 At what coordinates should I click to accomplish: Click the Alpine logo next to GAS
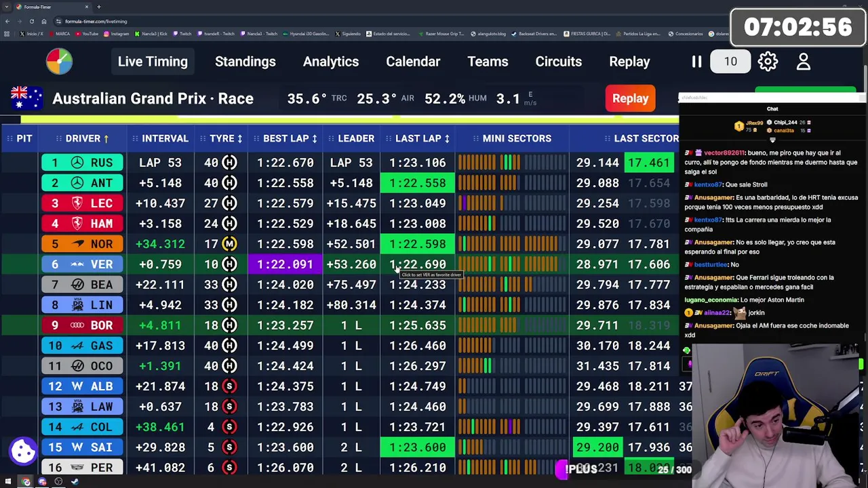pyautogui.click(x=77, y=346)
